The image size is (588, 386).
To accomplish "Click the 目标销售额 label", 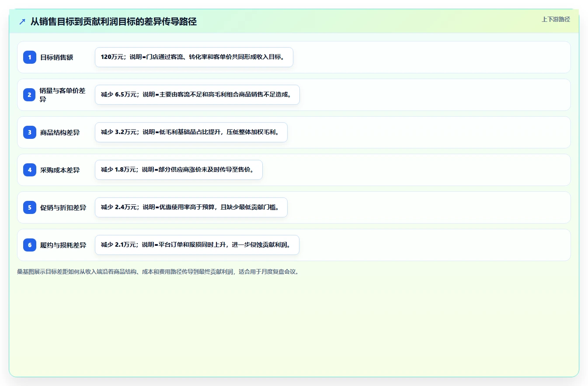I will point(56,57).
